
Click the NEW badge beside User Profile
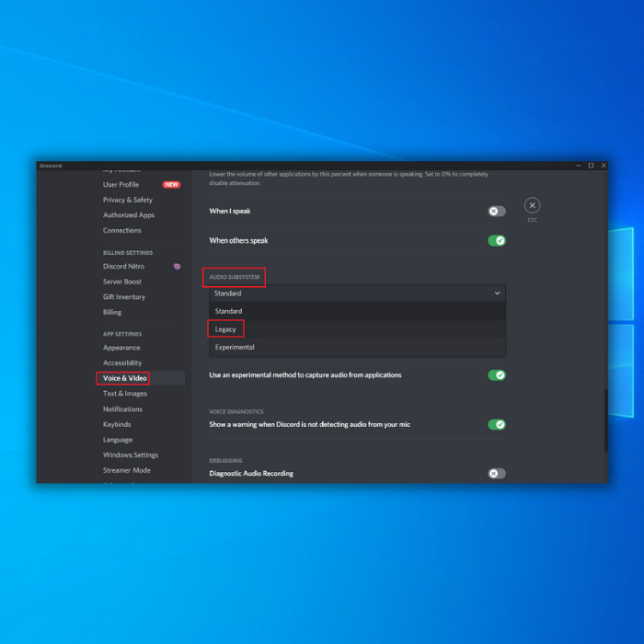point(171,184)
